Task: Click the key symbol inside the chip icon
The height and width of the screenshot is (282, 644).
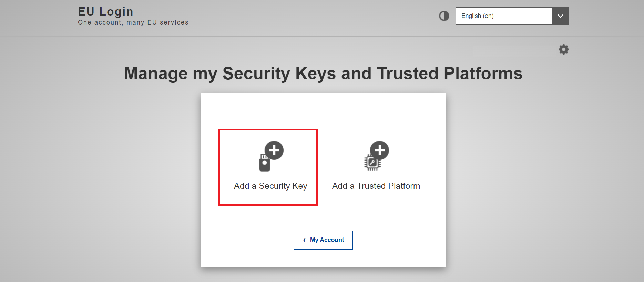Action: click(372, 162)
